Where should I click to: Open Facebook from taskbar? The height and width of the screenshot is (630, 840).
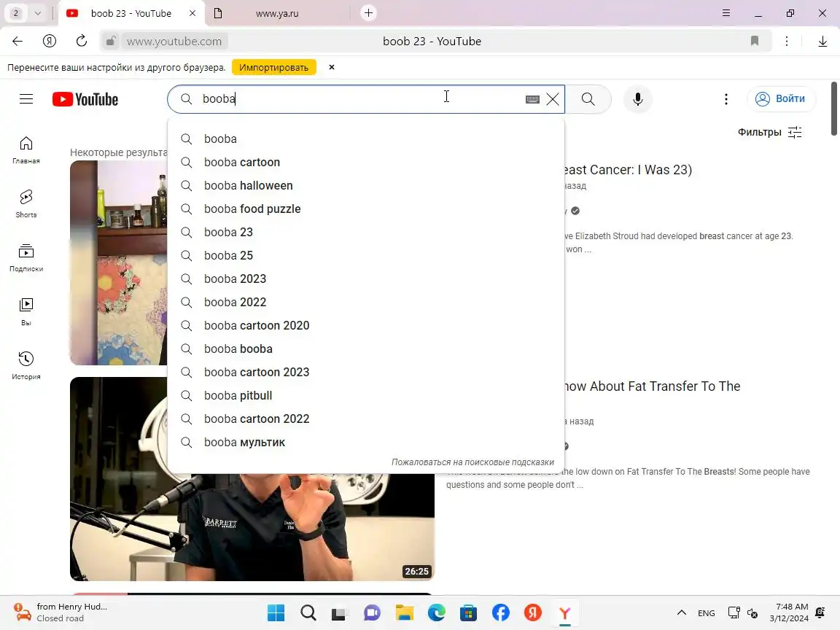click(500, 612)
